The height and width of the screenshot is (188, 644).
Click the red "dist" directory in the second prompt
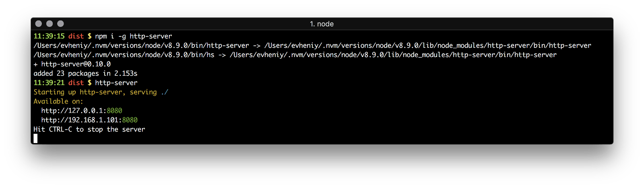point(76,83)
